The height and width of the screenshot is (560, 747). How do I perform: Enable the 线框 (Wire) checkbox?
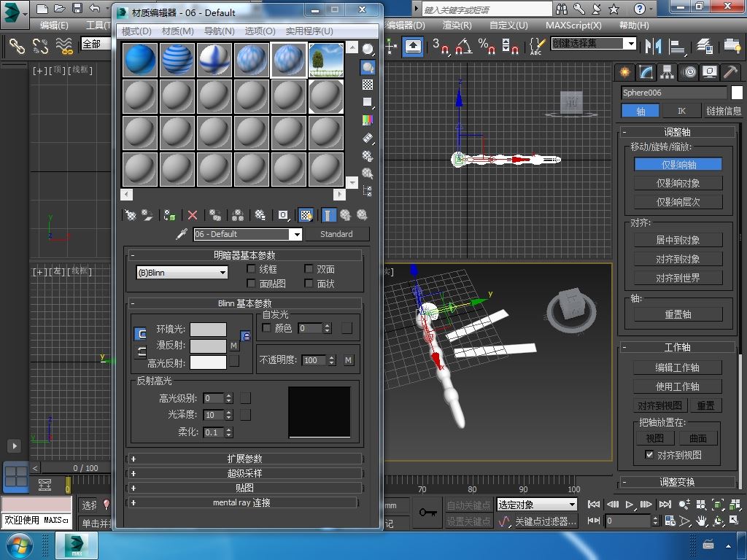(252, 269)
